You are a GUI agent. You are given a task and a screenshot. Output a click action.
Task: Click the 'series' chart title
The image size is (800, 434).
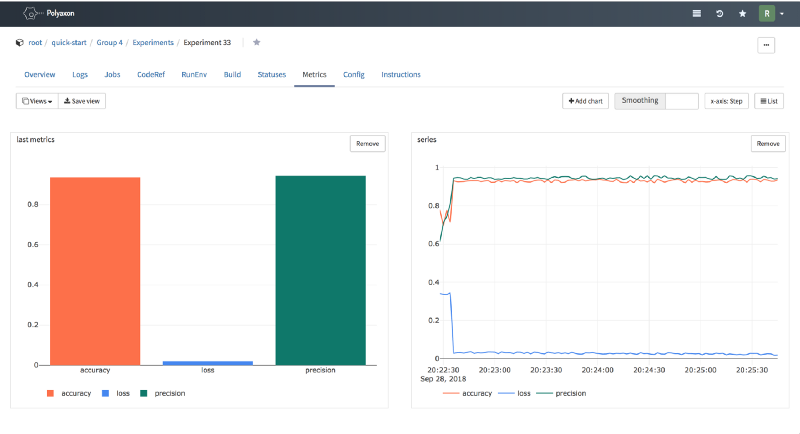tap(427, 139)
